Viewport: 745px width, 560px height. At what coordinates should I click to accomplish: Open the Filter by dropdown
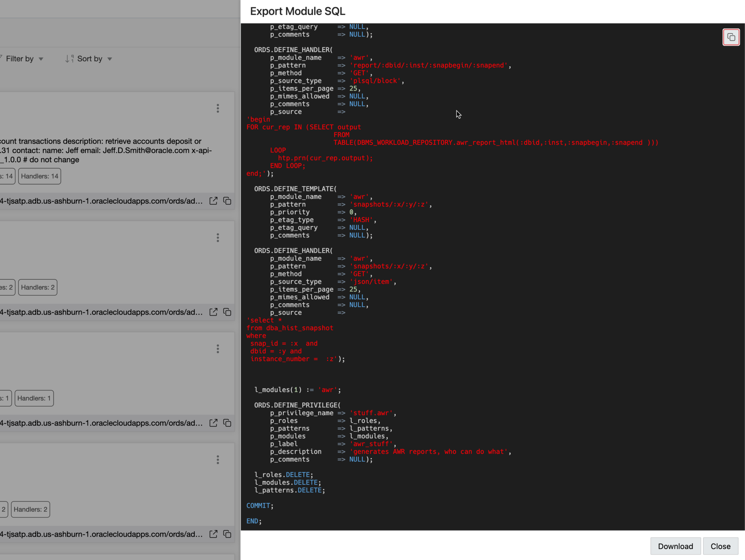tap(24, 59)
